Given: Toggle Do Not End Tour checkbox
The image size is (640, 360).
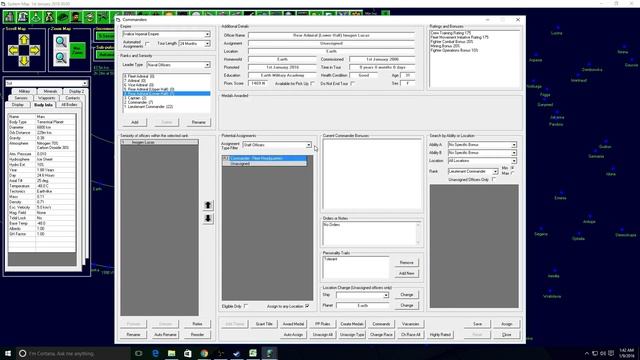Looking at the screenshot, I should click(353, 83).
